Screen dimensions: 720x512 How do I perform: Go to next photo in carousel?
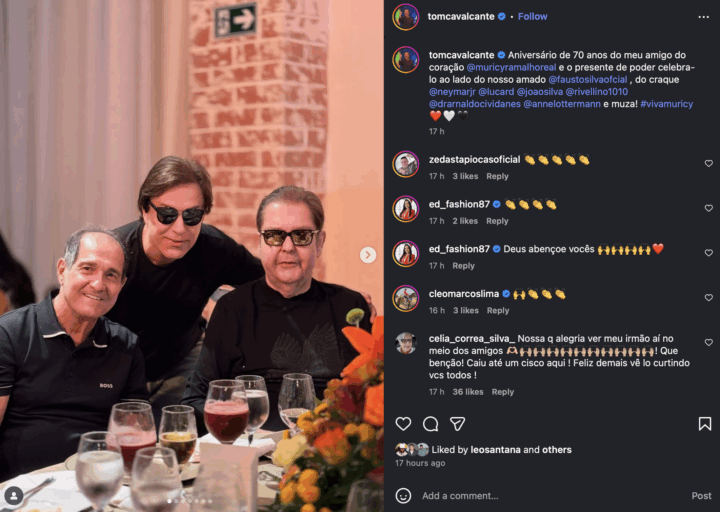click(x=368, y=255)
